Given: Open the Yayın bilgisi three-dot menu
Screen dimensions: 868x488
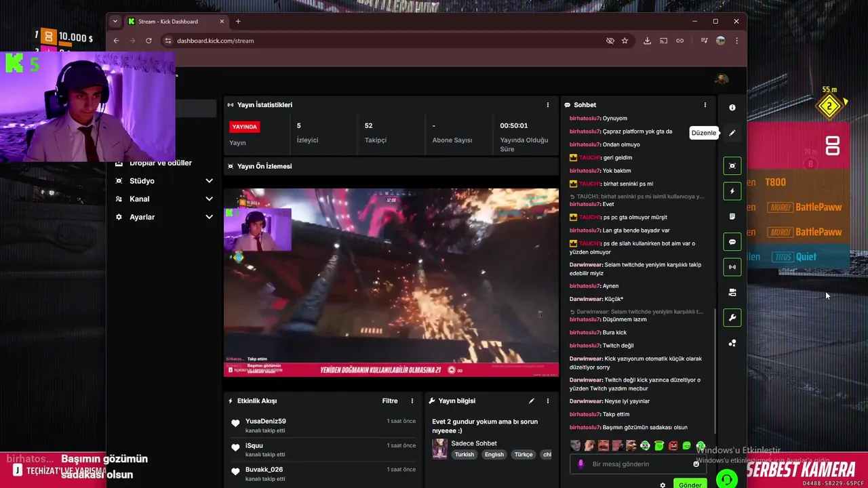Looking at the screenshot, I should (x=548, y=401).
